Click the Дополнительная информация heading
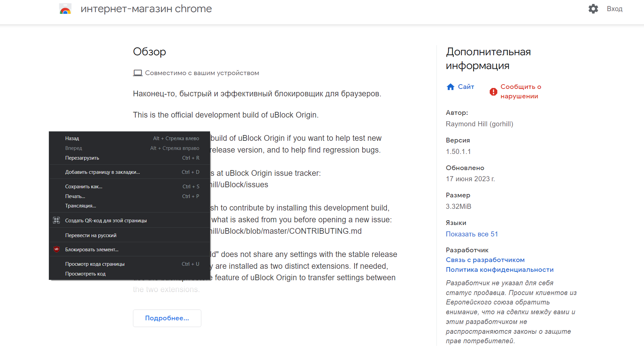Screen dimensions: 644x355 (488, 59)
